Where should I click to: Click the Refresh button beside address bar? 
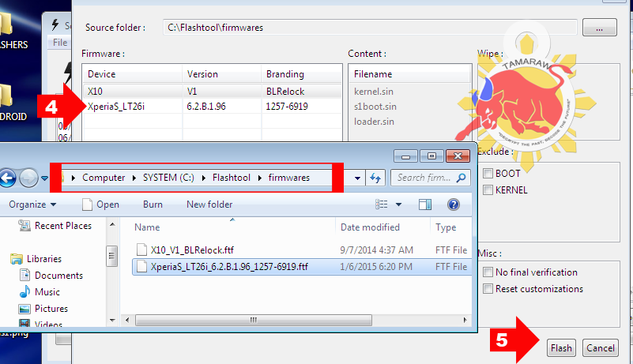tap(375, 178)
